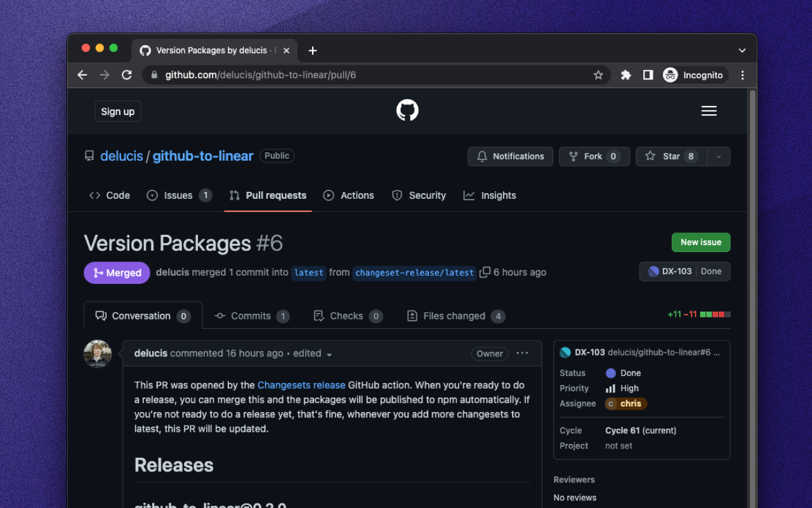Open the delucis owner link
Screen dimensions: 812x508
coord(122,156)
